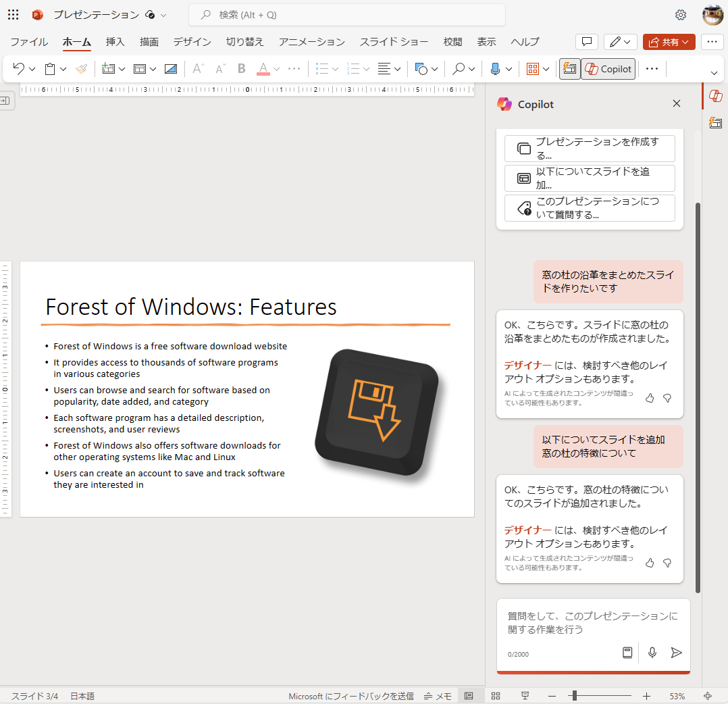
Task: Open the prompt guide book icon
Action: (627, 653)
